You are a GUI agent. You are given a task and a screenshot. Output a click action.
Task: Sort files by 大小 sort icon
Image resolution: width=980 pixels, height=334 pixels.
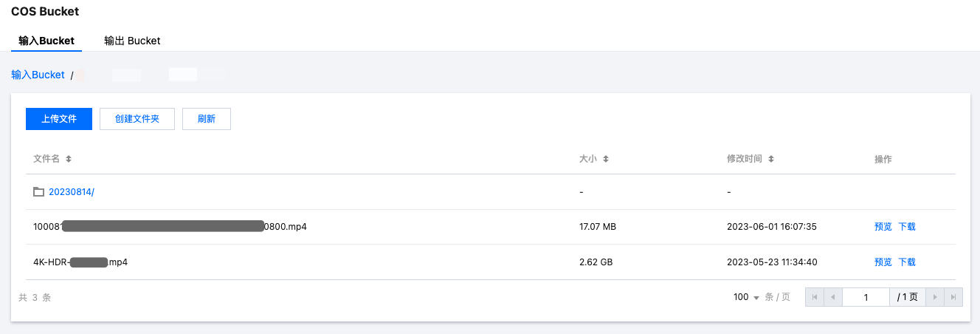pyautogui.click(x=605, y=160)
